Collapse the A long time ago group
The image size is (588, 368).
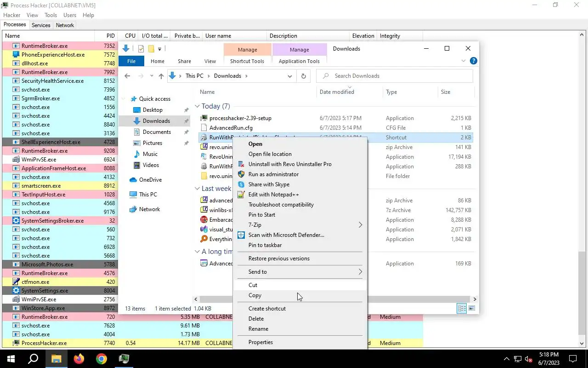click(197, 252)
